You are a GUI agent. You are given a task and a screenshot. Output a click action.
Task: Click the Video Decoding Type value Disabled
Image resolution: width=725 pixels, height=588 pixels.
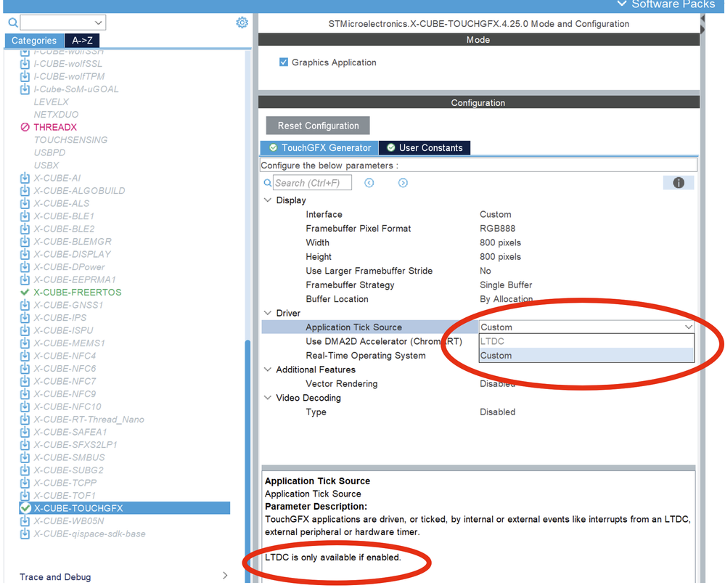pos(498,412)
